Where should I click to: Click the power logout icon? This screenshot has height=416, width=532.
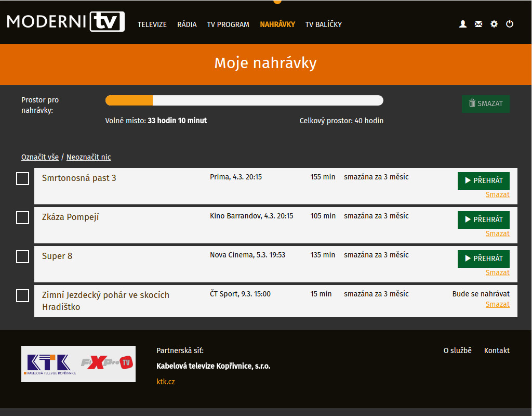click(510, 24)
